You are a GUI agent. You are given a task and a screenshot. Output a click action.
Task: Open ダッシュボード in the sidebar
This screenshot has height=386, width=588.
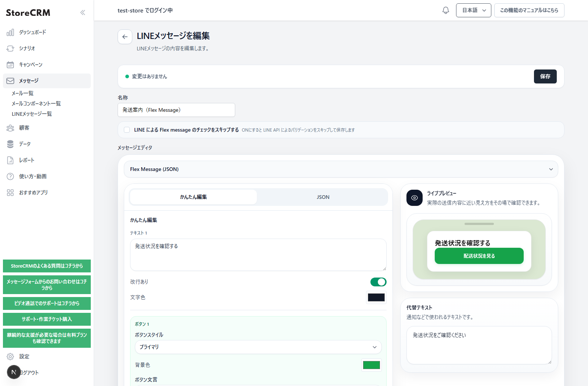tap(47, 32)
